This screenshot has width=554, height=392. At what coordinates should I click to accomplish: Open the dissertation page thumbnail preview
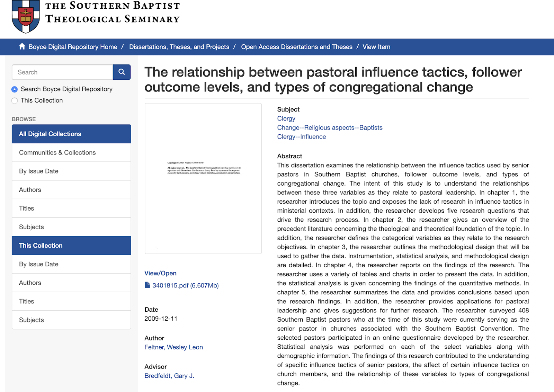[x=203, y=178]
